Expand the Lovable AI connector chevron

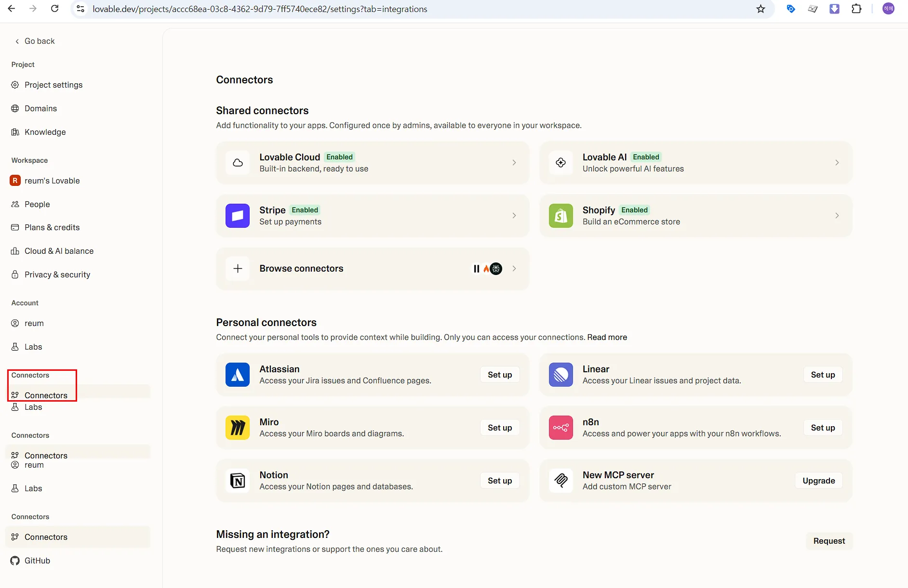[837, 163]
